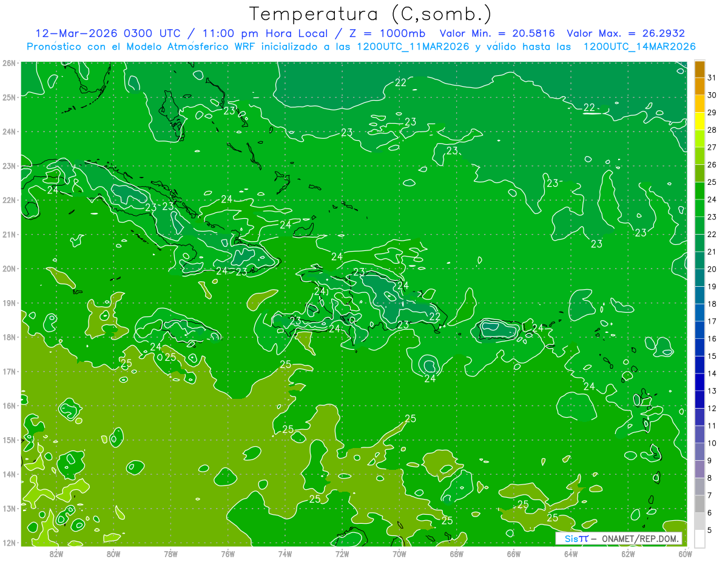
Task: Click 'Valor Max. = 26.2932' in header
Action: coord(626,33)
